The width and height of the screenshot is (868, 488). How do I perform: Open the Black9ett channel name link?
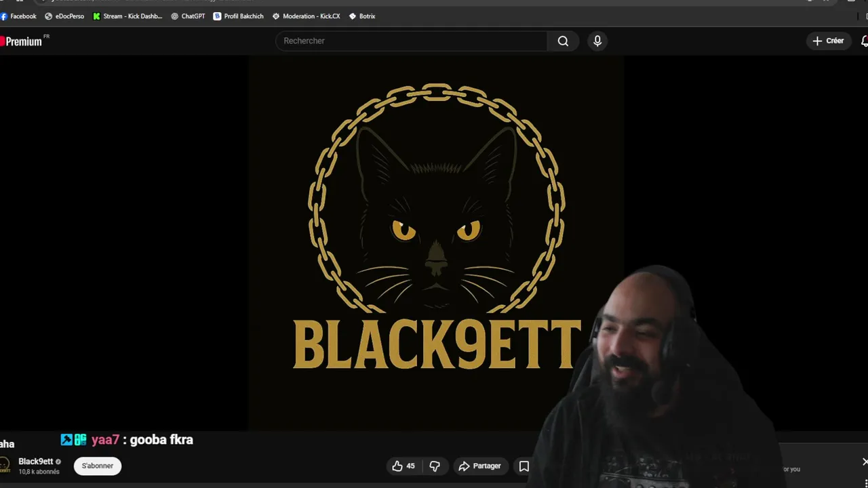(x=35, y=462)
